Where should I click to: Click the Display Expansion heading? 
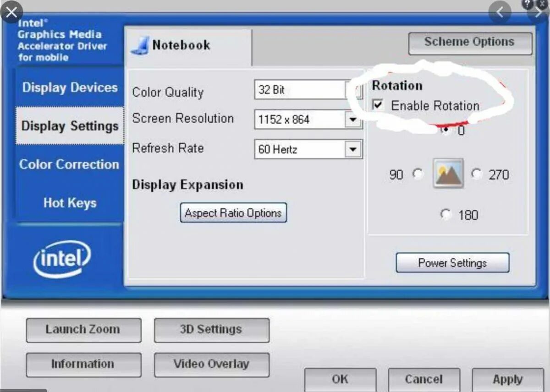point(187,185)
